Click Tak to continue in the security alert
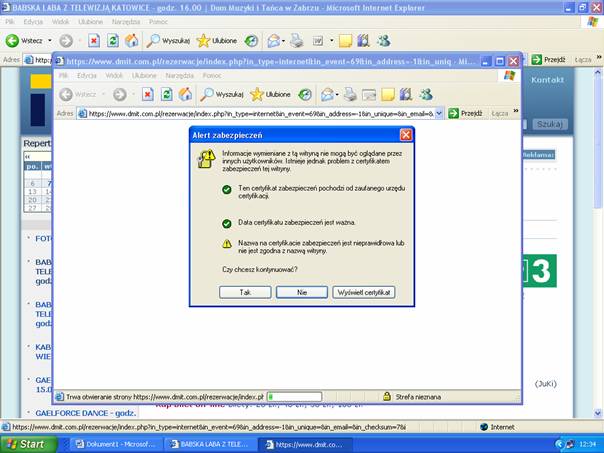This screenshot has height=453, width=604. (x=244, y=292)
